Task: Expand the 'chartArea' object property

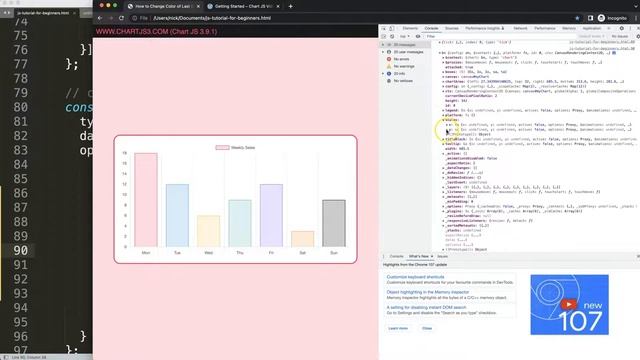Action: click(x=443, y=82)
